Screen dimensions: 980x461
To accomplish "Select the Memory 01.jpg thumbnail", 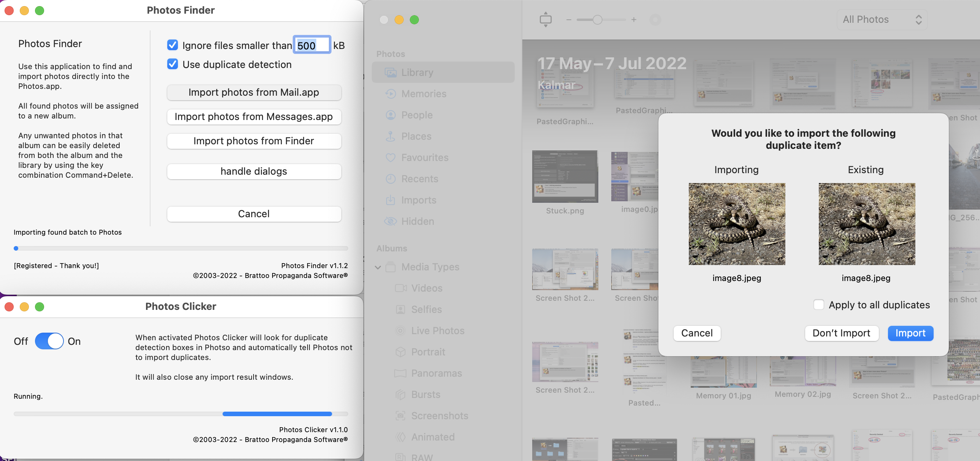I will (x=723, y=372).
